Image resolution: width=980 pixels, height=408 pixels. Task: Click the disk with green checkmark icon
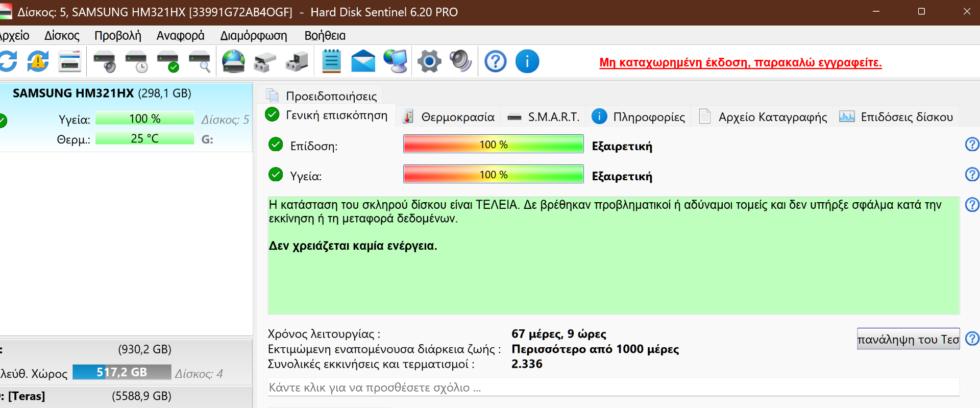pos(168,61)
